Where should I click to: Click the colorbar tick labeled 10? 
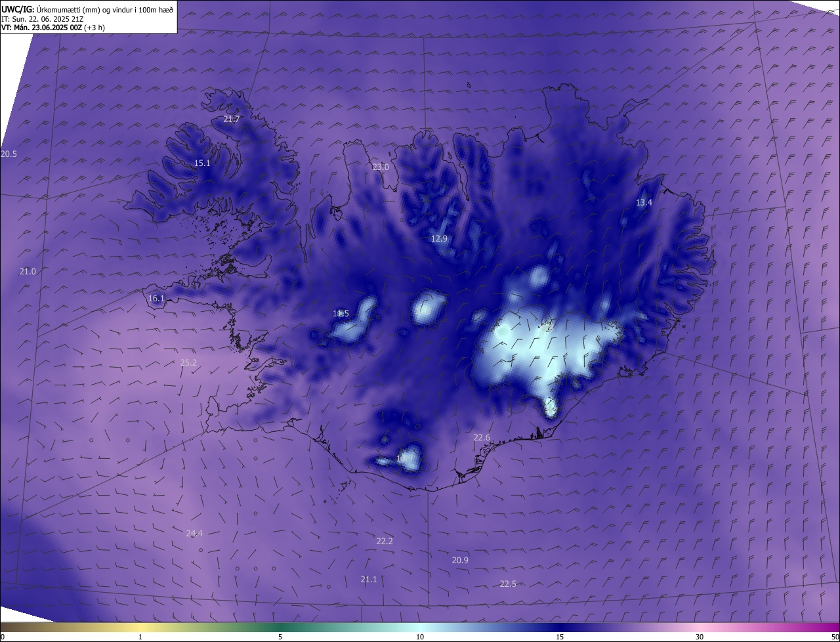tap(420, 637)
